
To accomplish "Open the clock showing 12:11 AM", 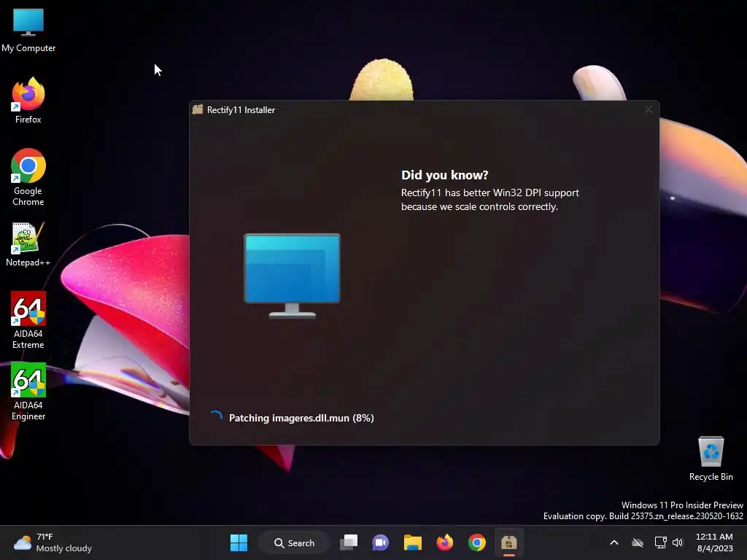I will click(x=714, y=542).
